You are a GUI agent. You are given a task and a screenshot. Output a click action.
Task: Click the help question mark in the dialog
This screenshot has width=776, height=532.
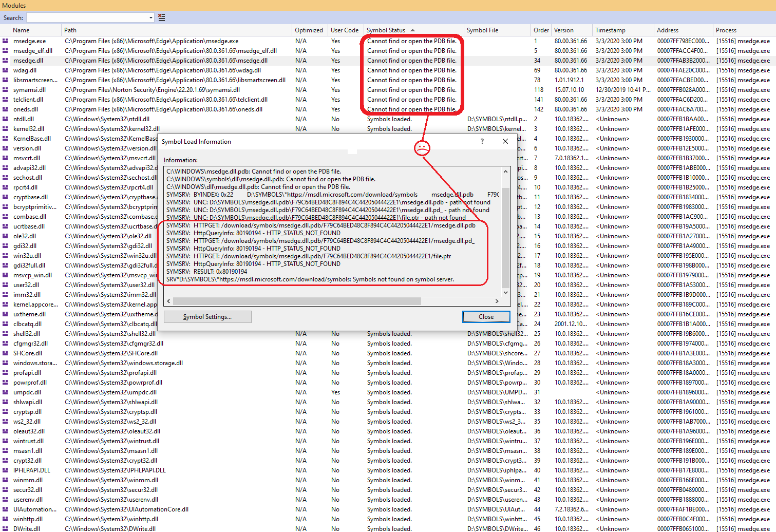tap(482, 141)
